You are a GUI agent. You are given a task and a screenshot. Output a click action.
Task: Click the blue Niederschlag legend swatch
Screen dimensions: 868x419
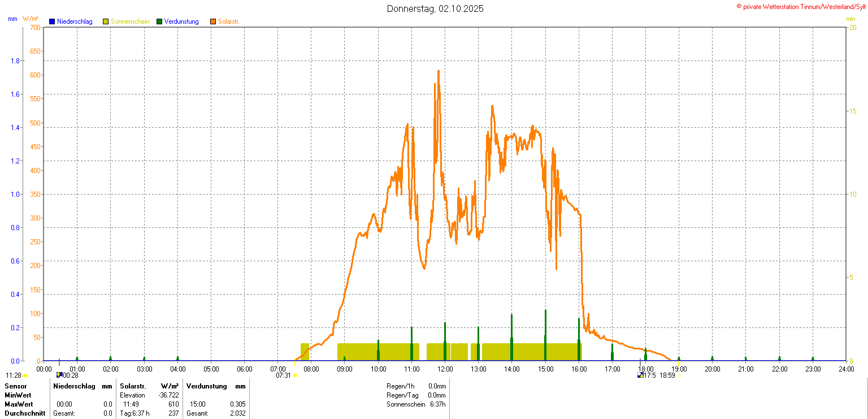52,21
